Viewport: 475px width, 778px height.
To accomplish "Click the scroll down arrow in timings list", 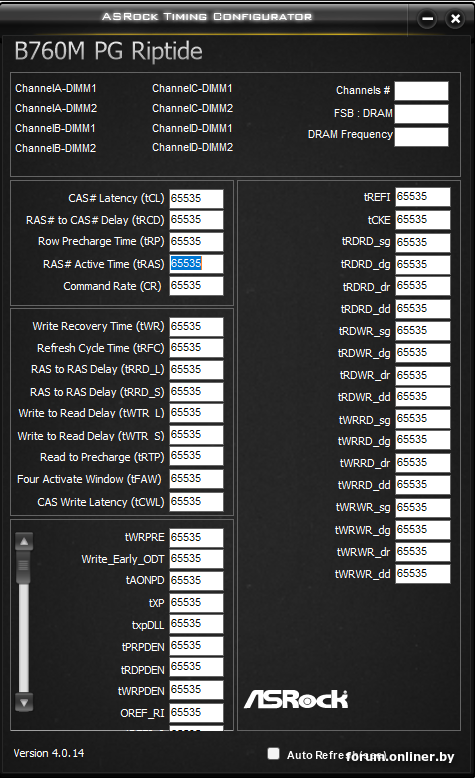I will point(24,702).
